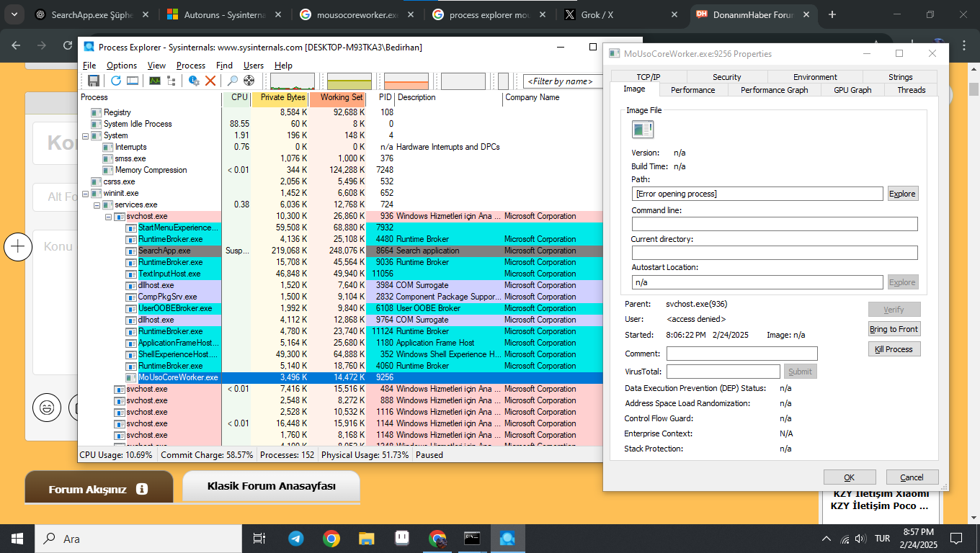The image size is (980, 553).
Task: Select the Memory Compression process row
Action: (x=339, y=170)
